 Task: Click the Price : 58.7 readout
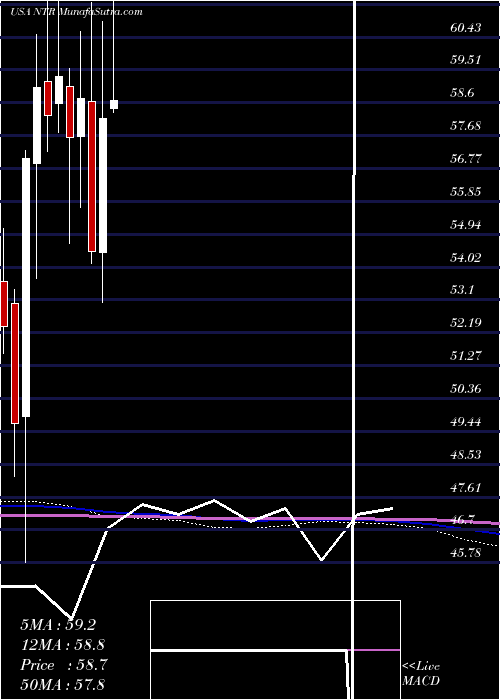point(62,665)
